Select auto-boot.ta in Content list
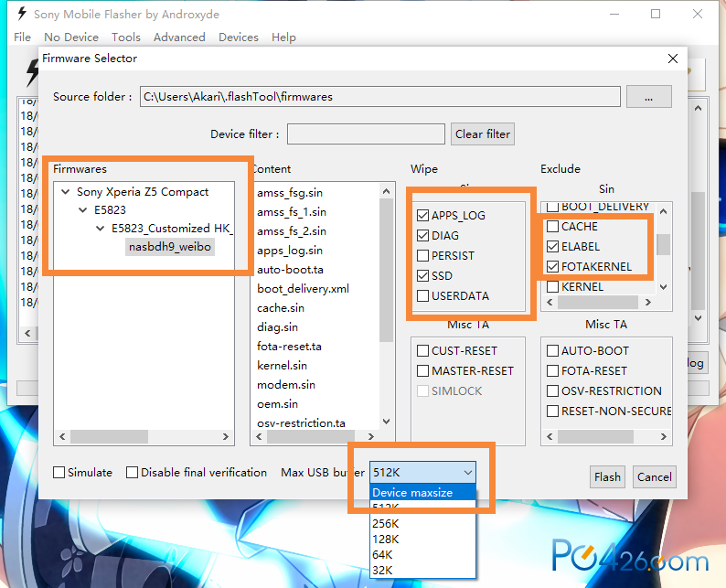The width and height of the screenshot is (726, 588). tap(290, 270)
